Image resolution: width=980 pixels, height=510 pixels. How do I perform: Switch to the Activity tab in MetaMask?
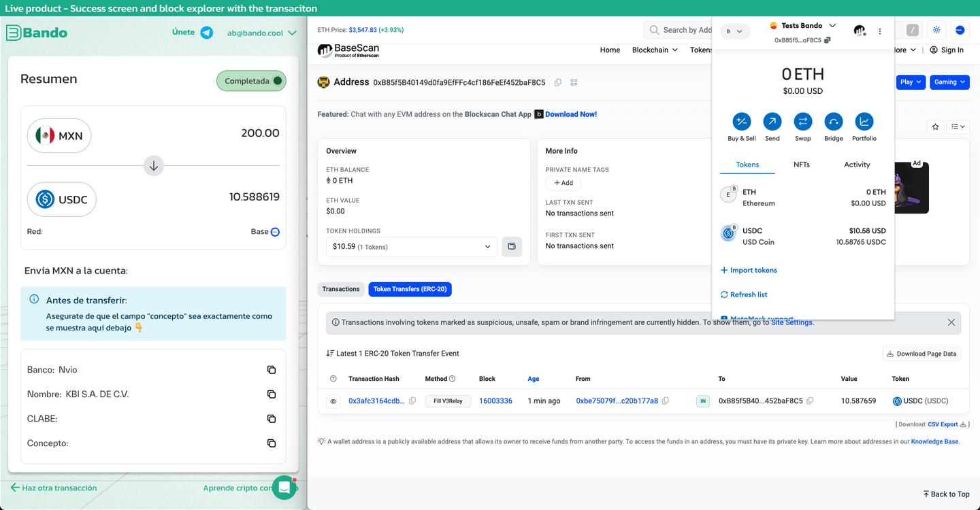(857, 165)
